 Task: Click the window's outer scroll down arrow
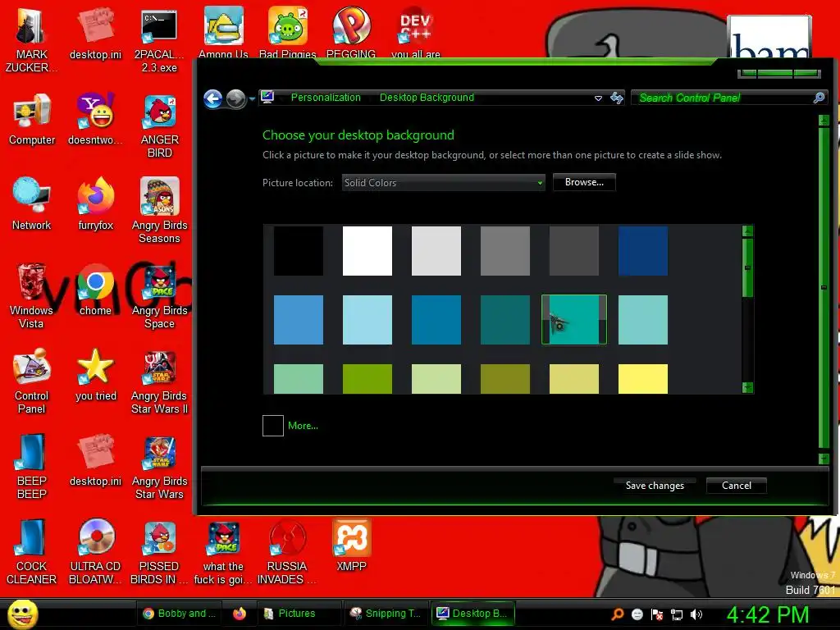[824, 459]
